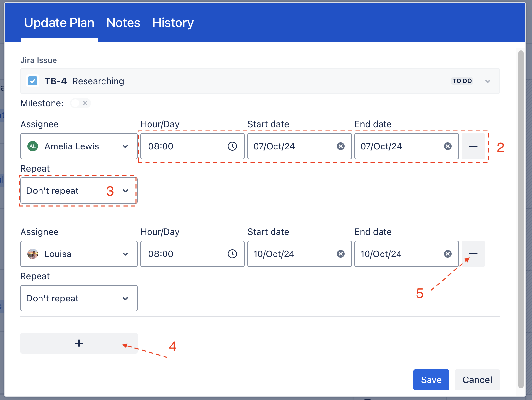
Task: Click the 10/Oct/24 end date field
Action: pyautogui.click(x=407, y=254)
